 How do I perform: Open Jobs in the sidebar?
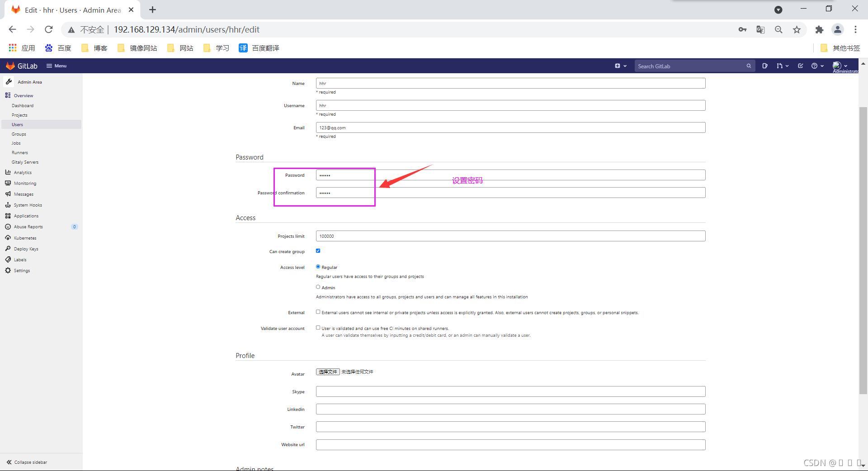pyautogui.click(x=16, y=143)
